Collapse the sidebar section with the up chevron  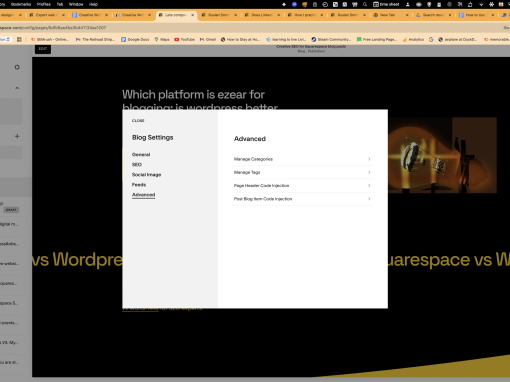tap(17, 88)
